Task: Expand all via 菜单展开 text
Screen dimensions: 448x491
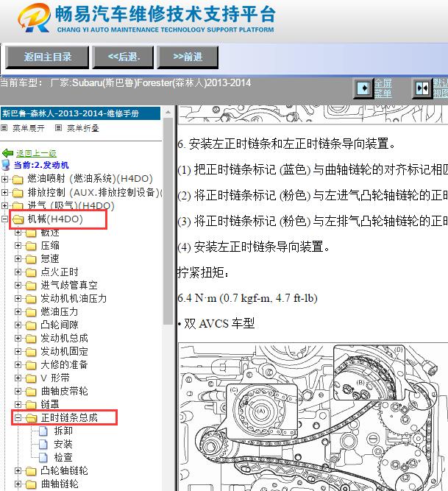Action: (x=29, y=128)
